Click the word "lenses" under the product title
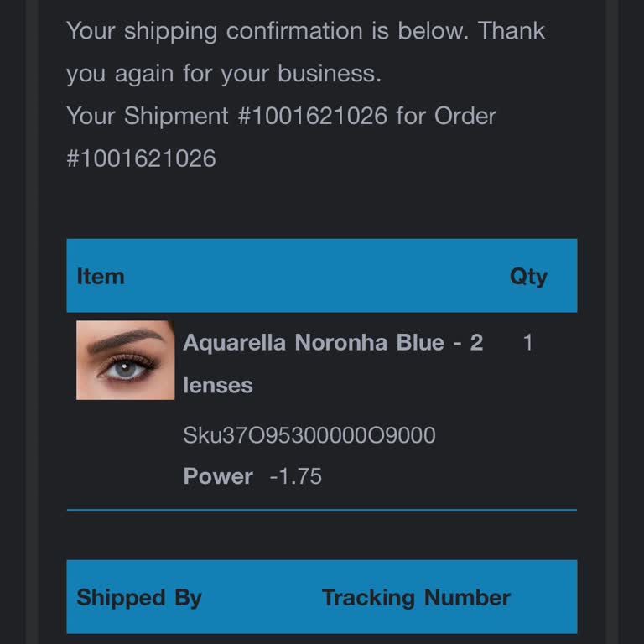The width and height of the screenshot is (644, 644). [217, 385]
